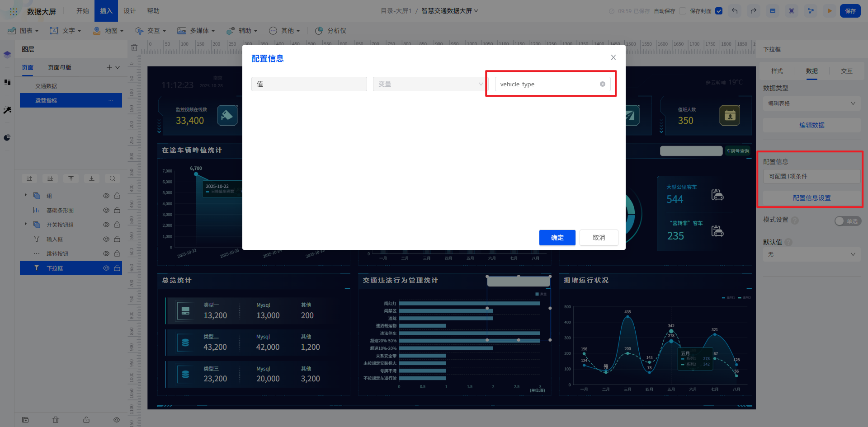Click the 取消 button in the dialog
Screen dimensions: 868x427
(x=599, y=238)
